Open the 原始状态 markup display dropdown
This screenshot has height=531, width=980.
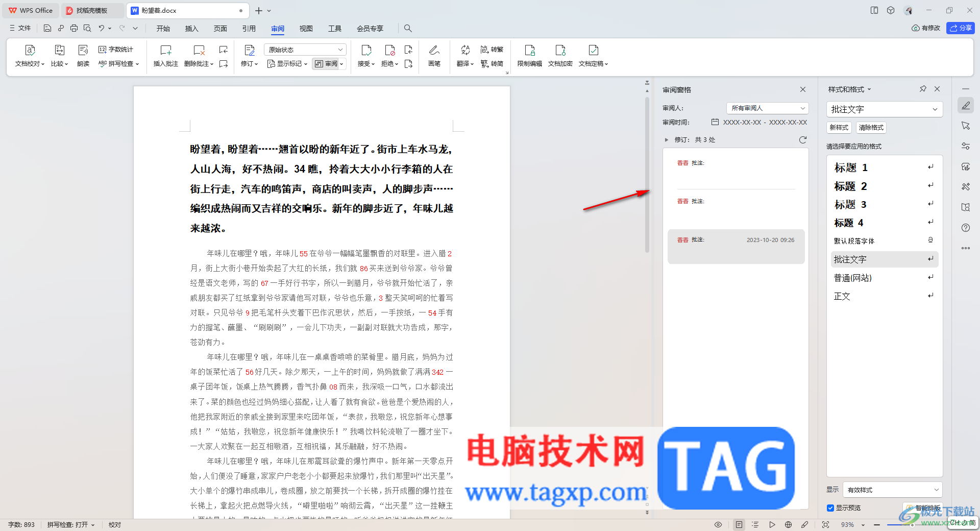(x=305, y=50)
